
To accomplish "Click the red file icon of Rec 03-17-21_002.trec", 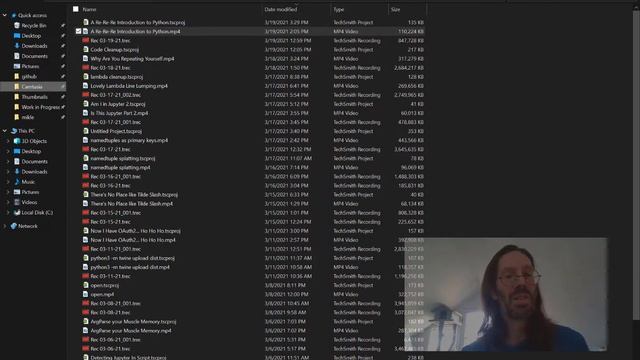I will click(x=85, y=95).
